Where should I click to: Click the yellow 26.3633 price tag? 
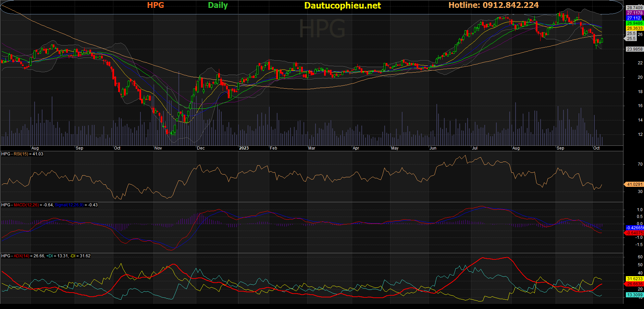634,28
